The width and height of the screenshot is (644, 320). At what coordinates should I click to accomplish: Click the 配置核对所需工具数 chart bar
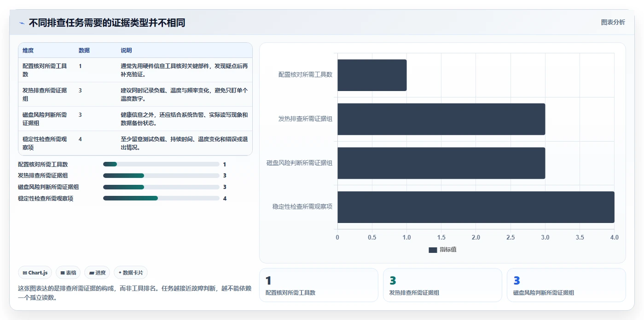click(x=372, y=75)
